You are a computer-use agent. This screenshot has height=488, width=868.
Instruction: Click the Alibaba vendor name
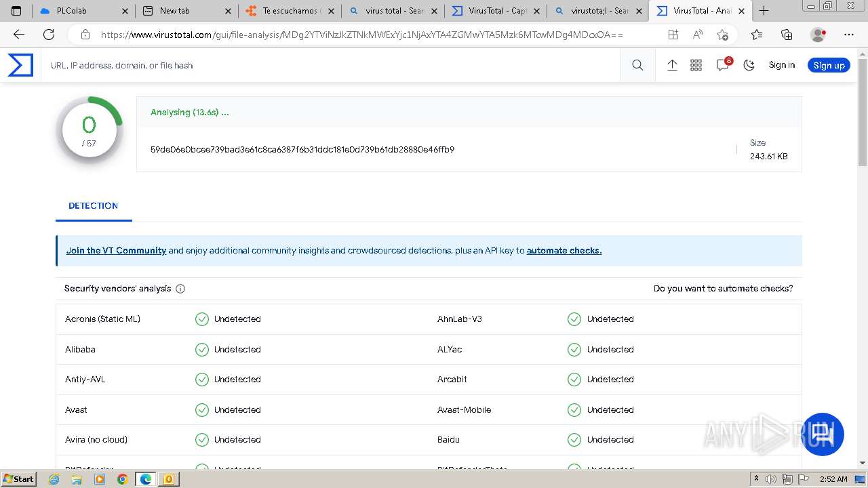(80, 349)
